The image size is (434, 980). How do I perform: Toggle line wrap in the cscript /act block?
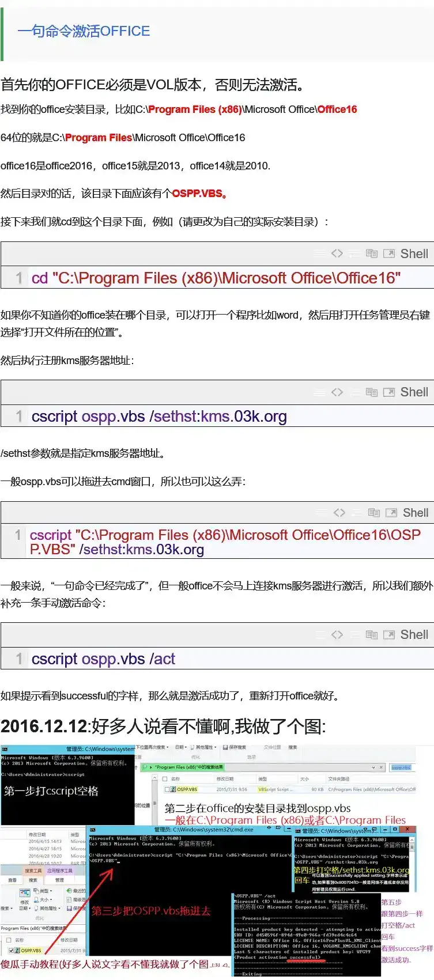(x=354, y=635)
